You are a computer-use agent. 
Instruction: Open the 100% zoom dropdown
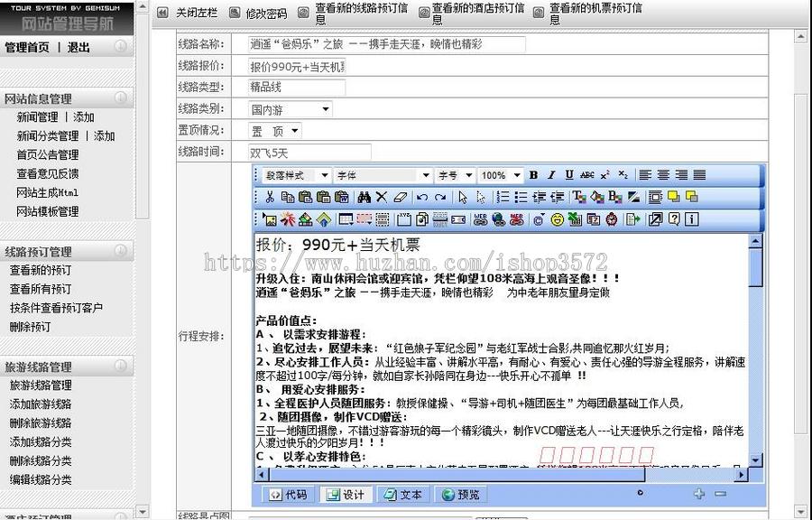click(x=500, y=175)
